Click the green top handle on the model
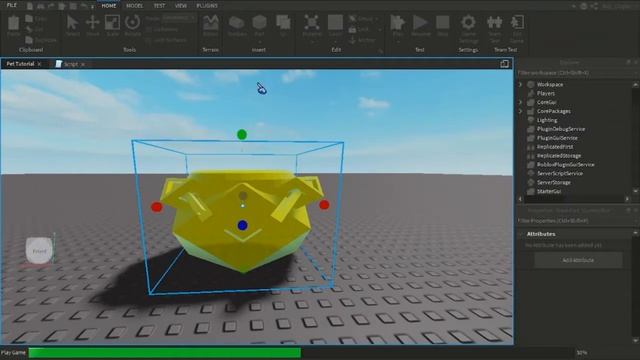Viewport: 640px width, 360px height. [242, 134]
